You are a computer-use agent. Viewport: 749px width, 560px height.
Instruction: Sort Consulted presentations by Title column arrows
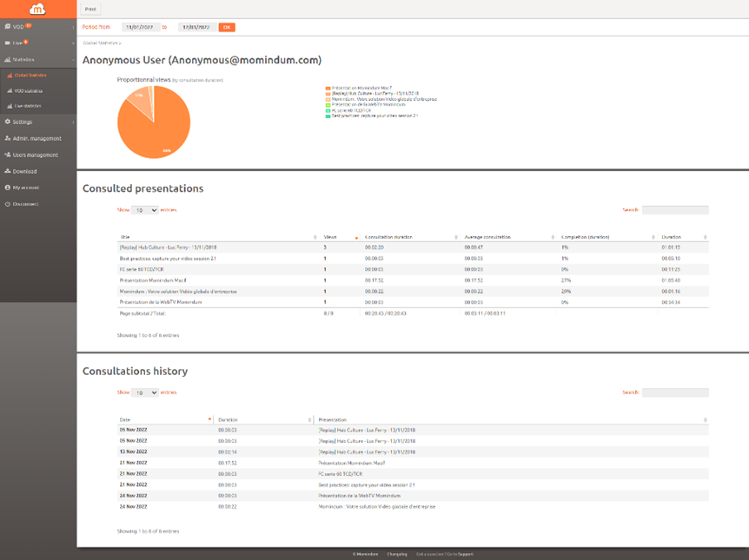pyautogui.click(x=315, y=237)
